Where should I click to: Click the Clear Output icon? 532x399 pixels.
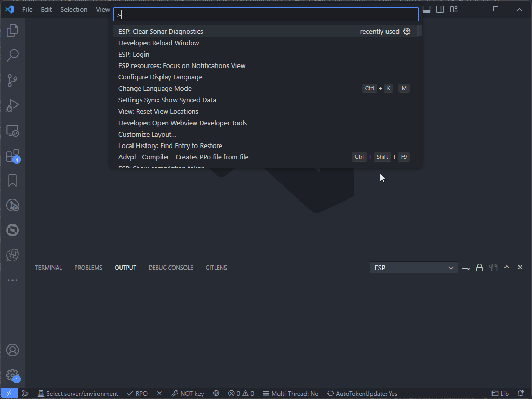466,268
